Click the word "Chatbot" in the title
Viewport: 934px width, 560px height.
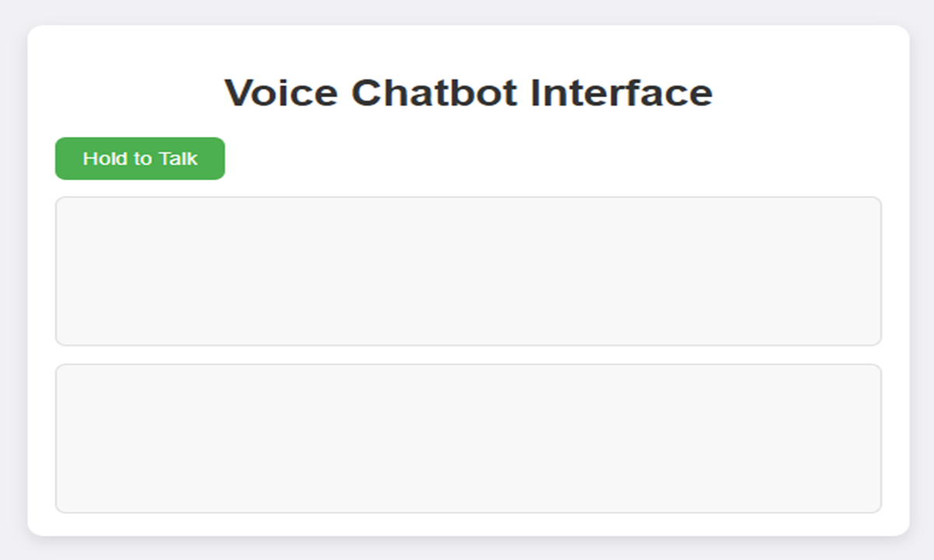tap(434, 93)
